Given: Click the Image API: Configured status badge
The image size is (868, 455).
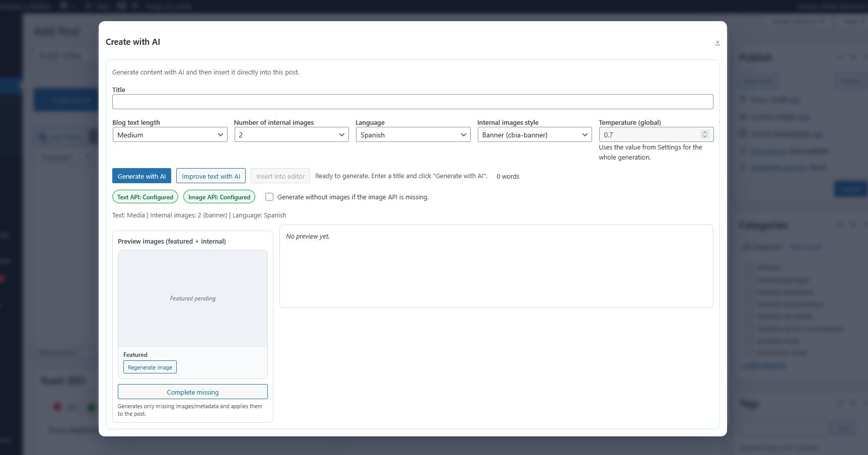Looking at the screenshot, I should (x=220, y=197).
